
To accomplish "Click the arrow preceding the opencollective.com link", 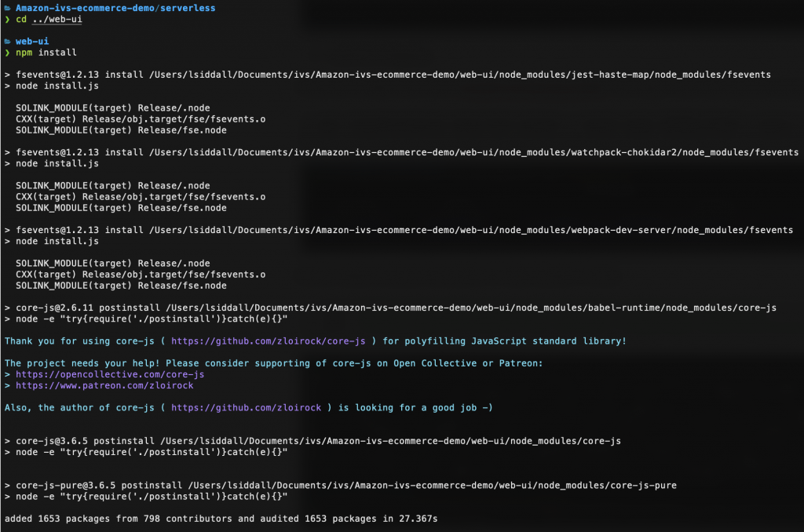I will (x=7, y=373).
